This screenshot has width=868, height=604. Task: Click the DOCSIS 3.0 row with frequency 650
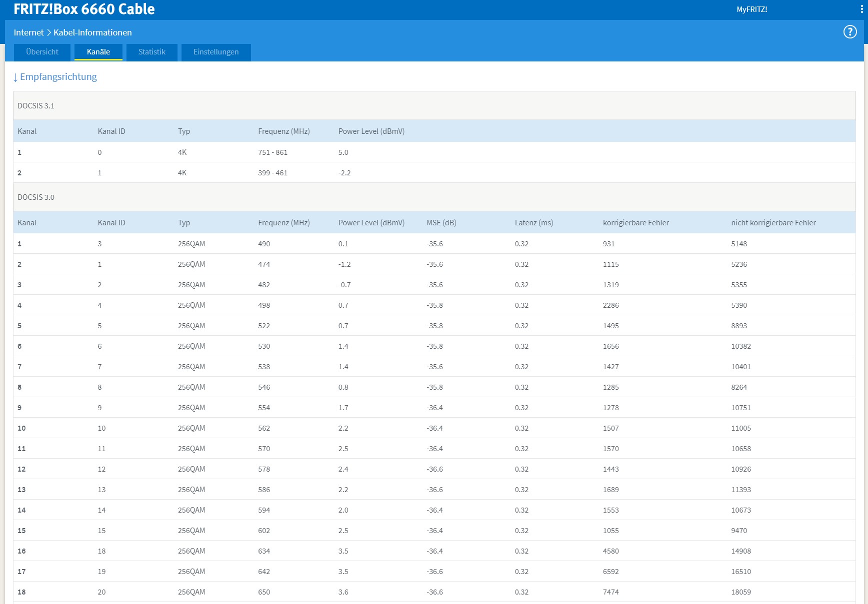[x=434, y=592]
